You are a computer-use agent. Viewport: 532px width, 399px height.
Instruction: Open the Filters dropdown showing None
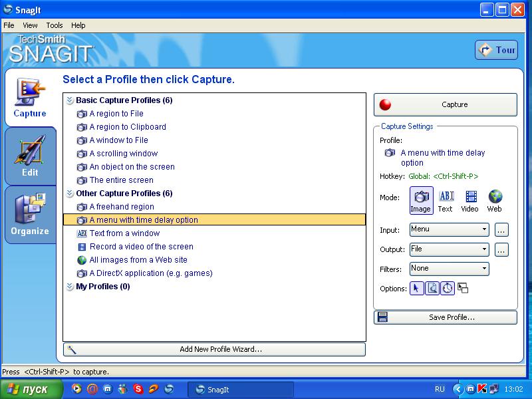(x=450, y=269)
